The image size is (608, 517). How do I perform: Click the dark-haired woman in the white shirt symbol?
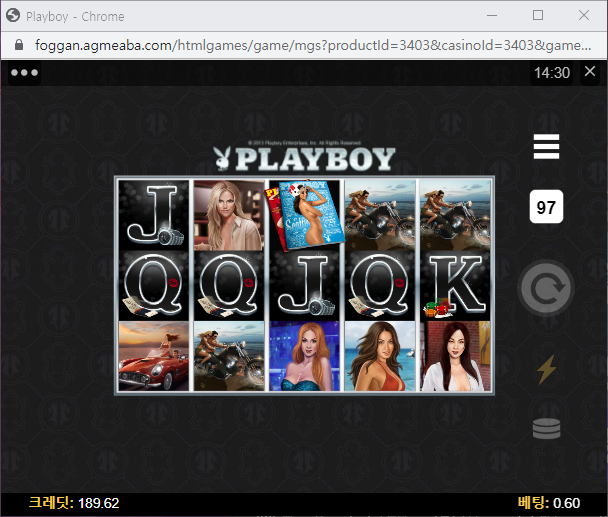tap(455, 356)
